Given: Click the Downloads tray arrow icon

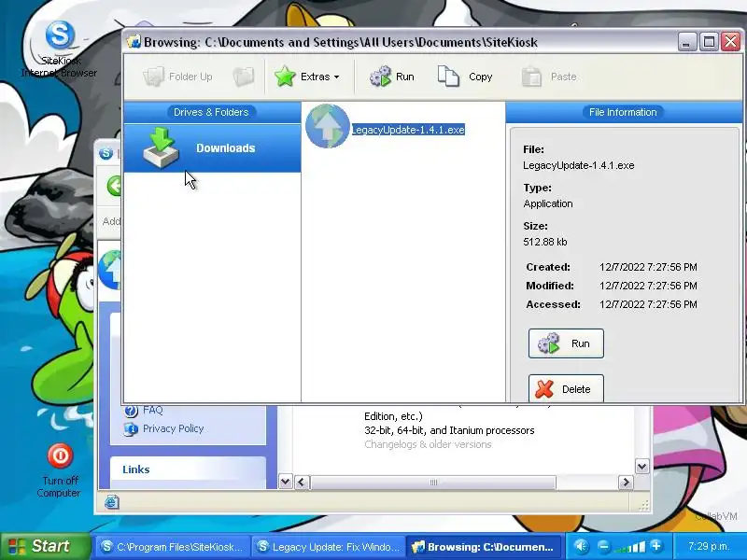Looking at the screenshot, I should point(161,147).
